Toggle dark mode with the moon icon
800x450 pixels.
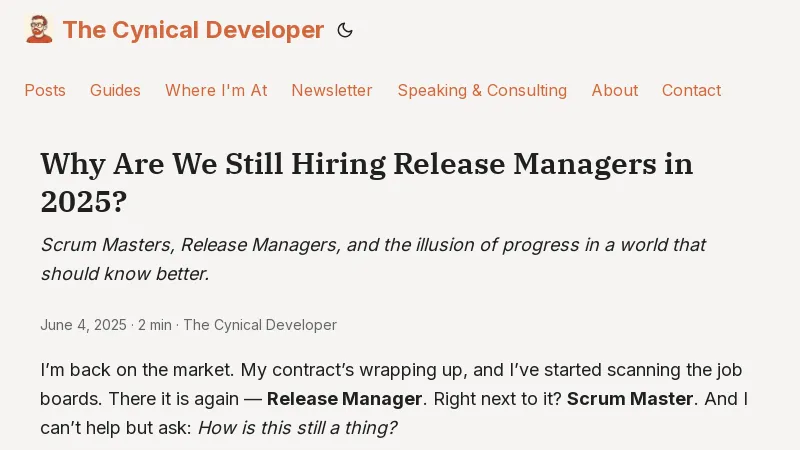click(345, 31)
